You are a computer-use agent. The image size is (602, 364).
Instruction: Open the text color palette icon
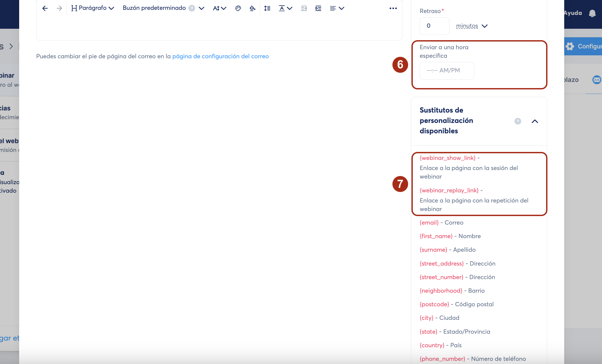tap(238, 8)
